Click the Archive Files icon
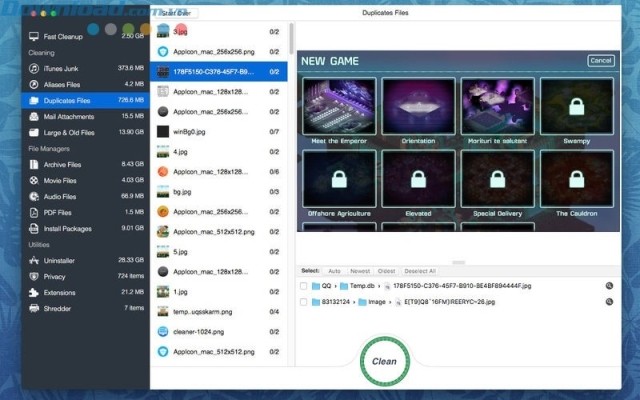This screenshot has height=400, width=640. click(x=34, y=164)
